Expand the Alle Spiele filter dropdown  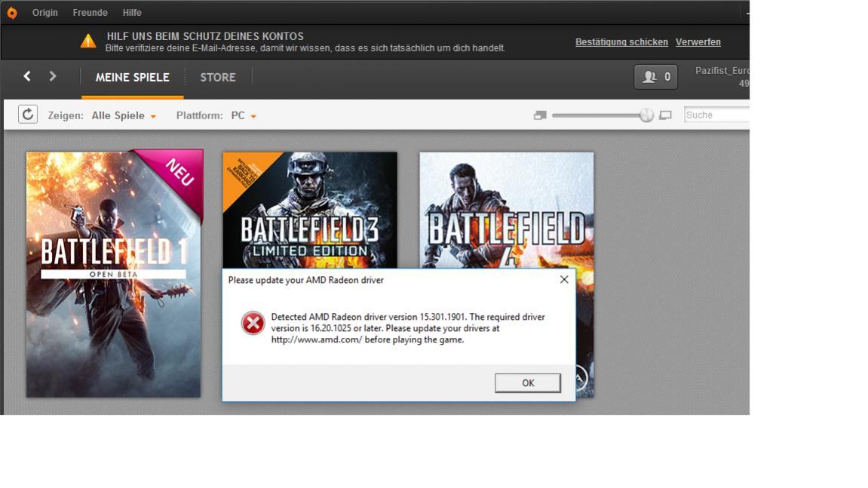tap(124, 115)
